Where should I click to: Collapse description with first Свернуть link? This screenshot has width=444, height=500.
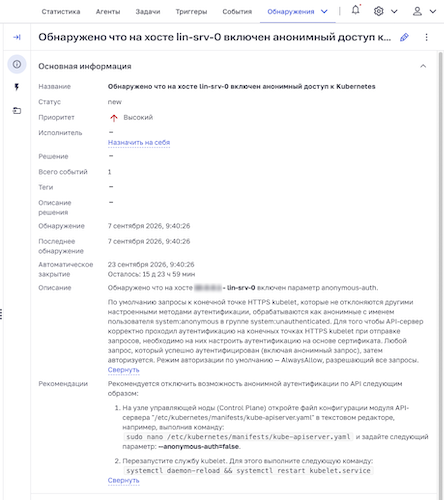tap(123, 370)
